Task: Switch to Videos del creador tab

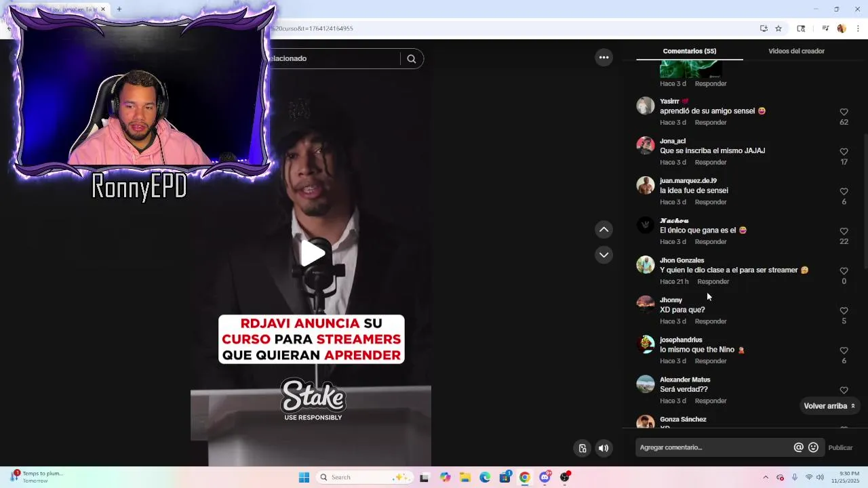Action: [x=796, y=51]
